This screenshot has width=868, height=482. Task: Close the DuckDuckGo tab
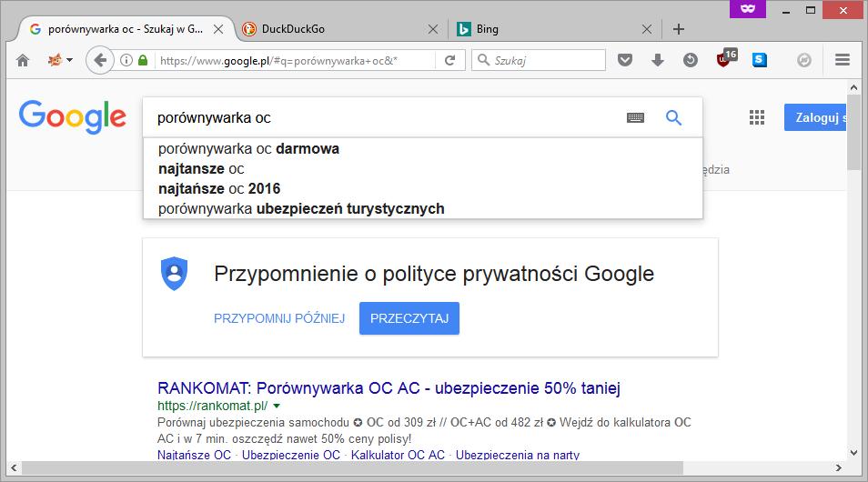tap(433, 29)
